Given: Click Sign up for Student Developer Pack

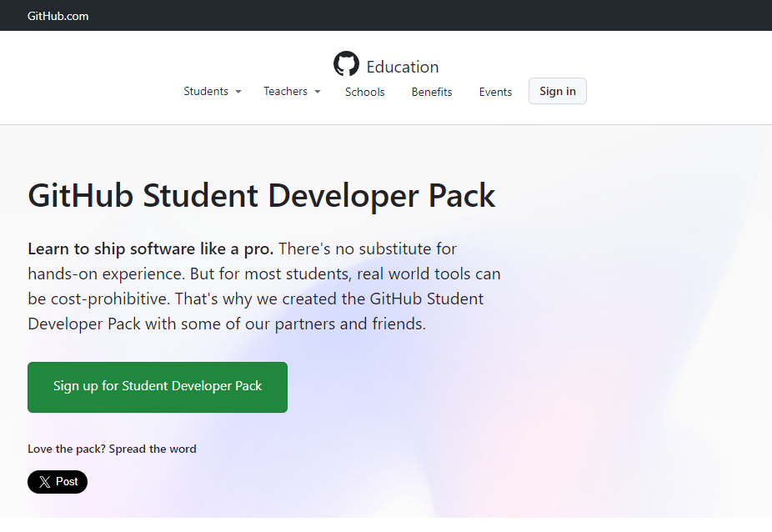Looking at the screenshot, I should [158, 387].
